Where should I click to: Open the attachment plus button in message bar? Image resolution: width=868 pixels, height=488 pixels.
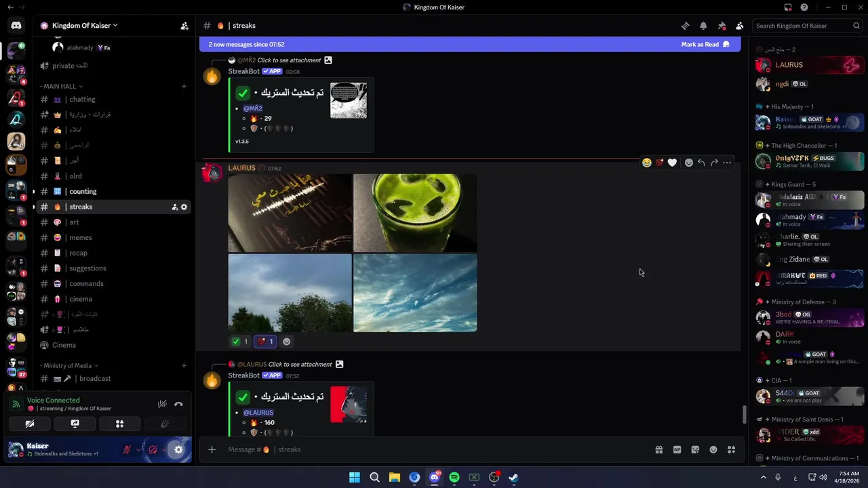(x=212, y=449)
